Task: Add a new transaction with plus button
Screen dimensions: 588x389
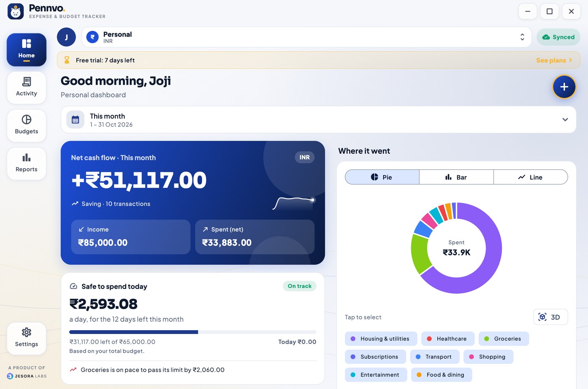Action: [564, 87]
